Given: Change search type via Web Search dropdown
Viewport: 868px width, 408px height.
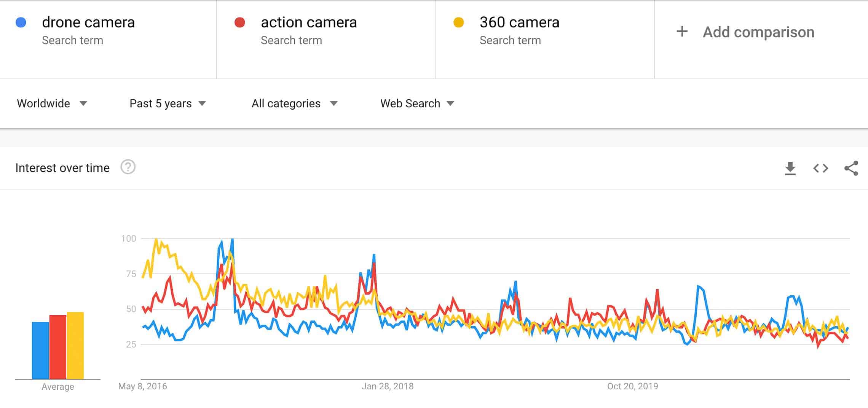Looking at the screenshot, I should (x=416, y=103).
